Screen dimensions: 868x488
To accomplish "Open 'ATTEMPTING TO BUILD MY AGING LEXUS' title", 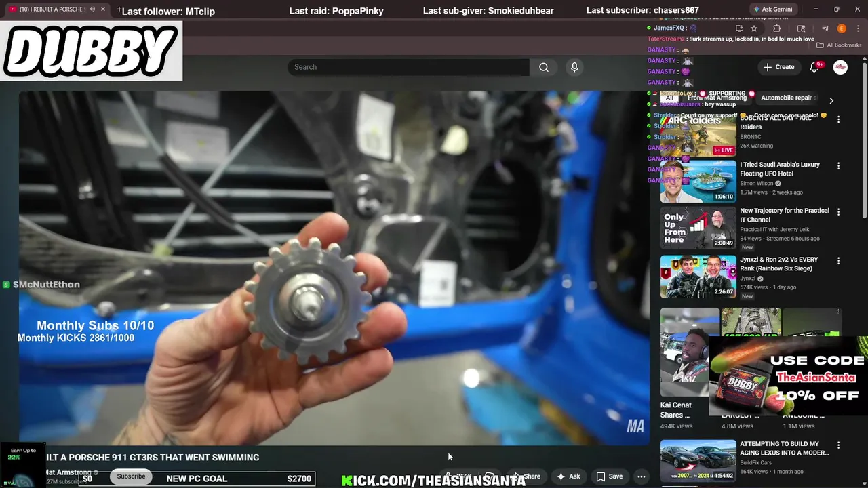I will click(x=785, y=449).
